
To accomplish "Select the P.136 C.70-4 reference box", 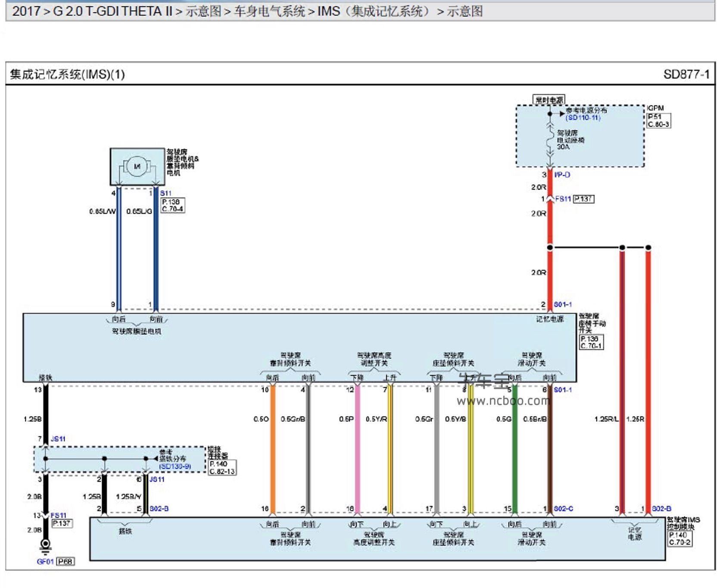I will [173, 205].
